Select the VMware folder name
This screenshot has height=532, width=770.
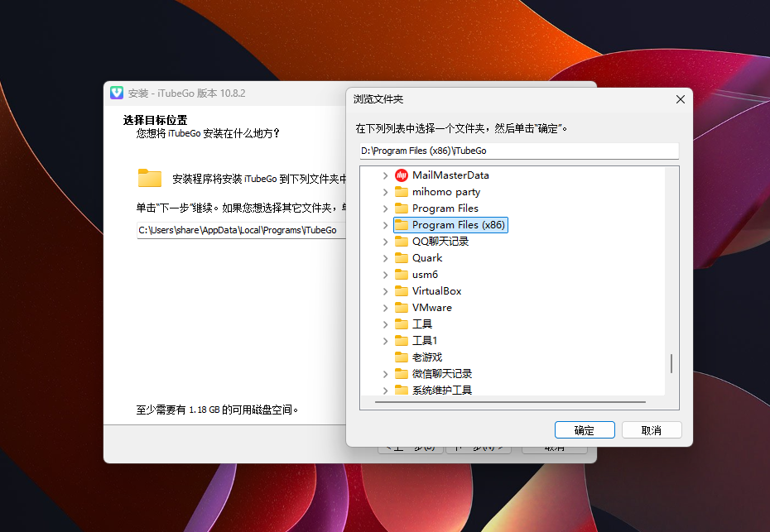(431, 308)
